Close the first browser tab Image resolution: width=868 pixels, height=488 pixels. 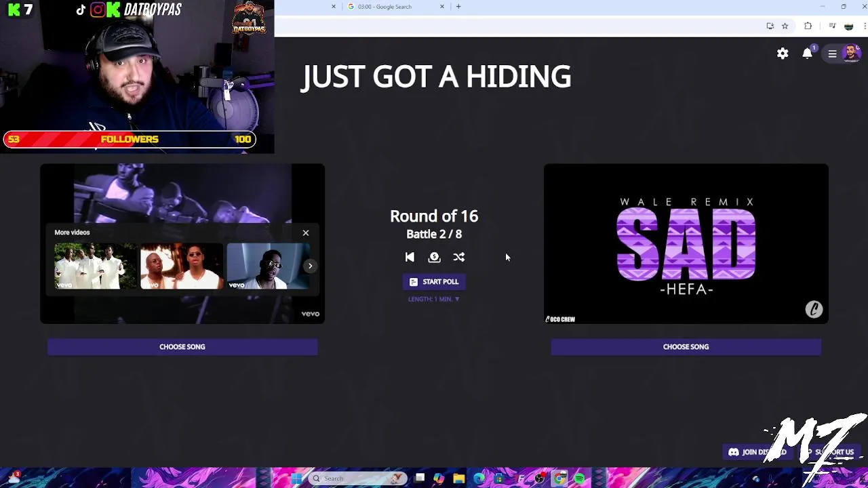coord(334,7)
